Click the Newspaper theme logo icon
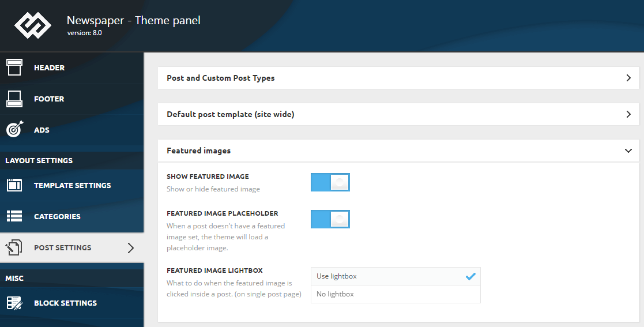This screenshot has height=327, width=644. [x=33, y=25]
